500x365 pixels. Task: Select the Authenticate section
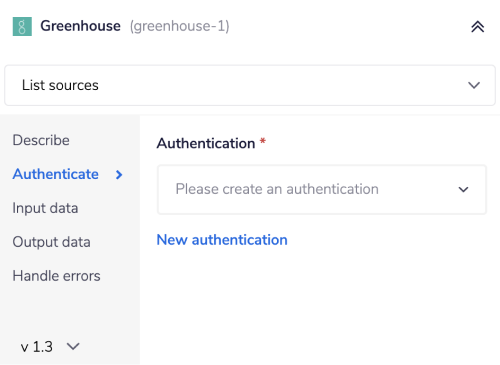pyautogui.click(x=56, y=174)
